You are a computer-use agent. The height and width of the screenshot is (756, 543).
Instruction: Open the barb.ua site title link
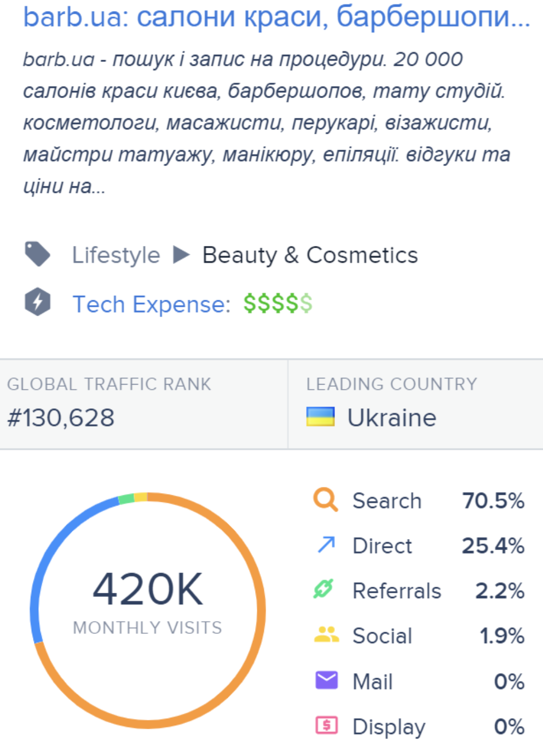coord(276,17)
